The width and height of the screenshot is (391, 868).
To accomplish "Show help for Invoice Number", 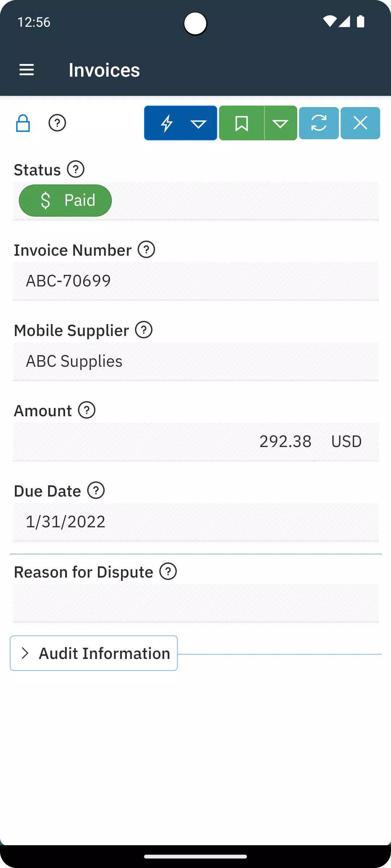I will pos(146,250).
